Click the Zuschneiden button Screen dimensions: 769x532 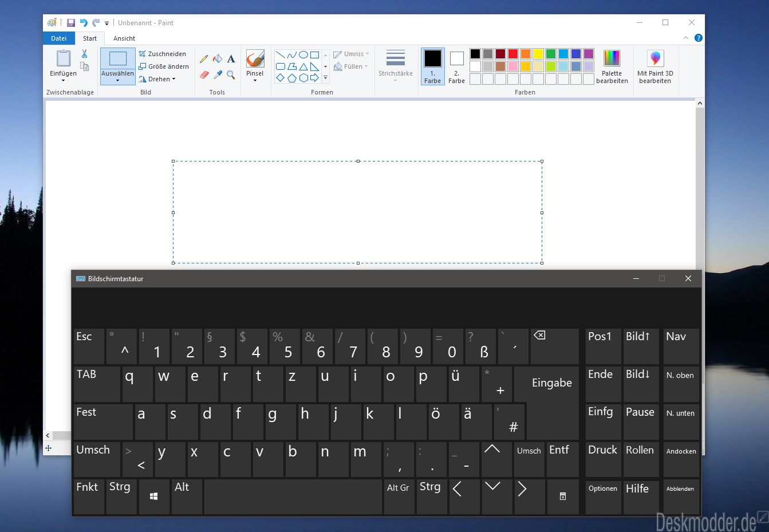point(163,54)
